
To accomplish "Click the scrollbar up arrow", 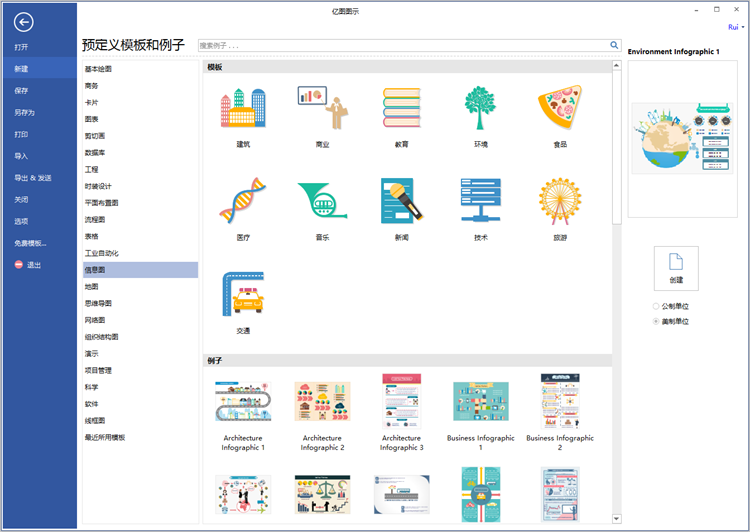I will point(617,65).
